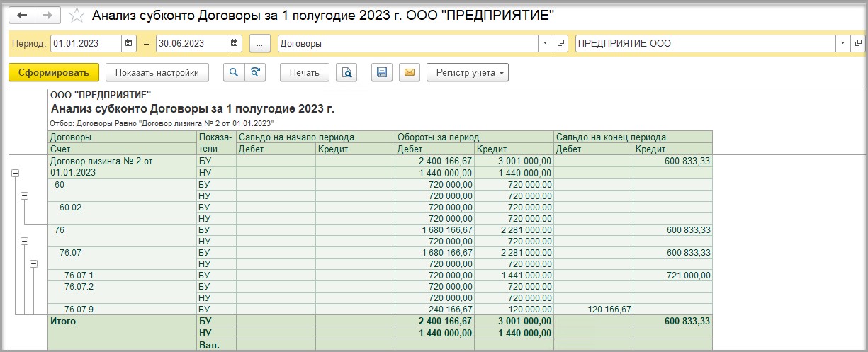Image resolution: width=868 pixels, height=352 pixels.
Task: Click the Показать настройки button
Action: coord(157,72)
